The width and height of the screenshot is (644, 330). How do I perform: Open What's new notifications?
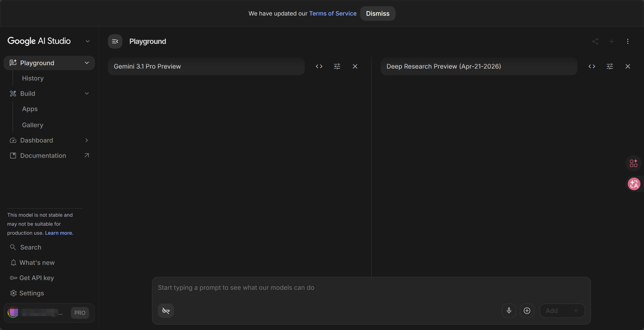pyautogui.click(x=32, y=263)
